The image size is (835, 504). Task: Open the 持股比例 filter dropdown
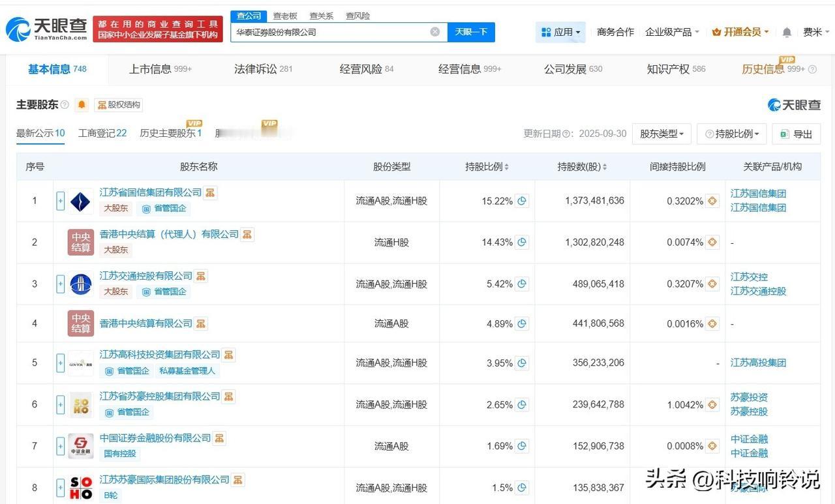tap(731, 134)
